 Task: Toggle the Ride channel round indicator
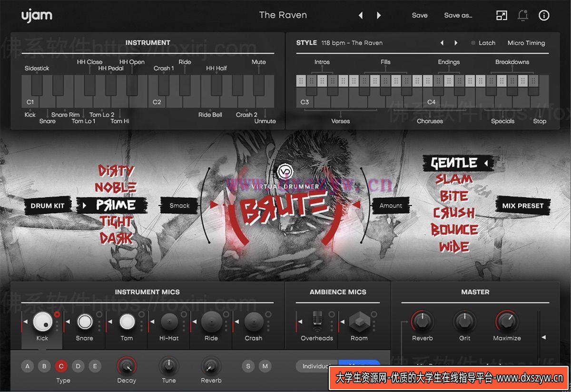(226, 314)
